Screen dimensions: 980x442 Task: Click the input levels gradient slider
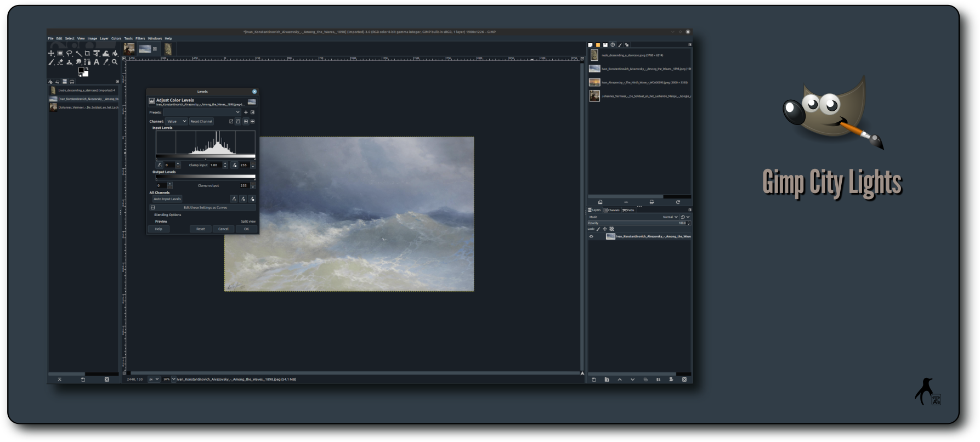coord(206,156)
